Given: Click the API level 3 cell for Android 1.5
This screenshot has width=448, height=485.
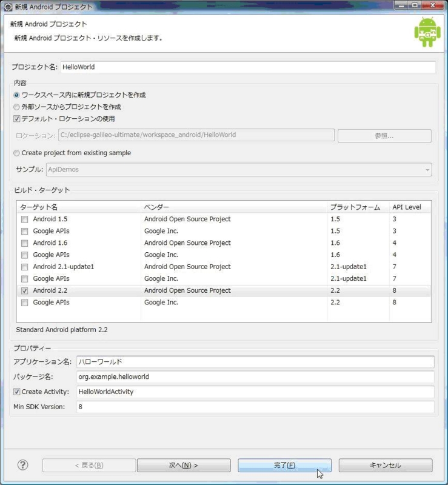Looking at the screenshot, I should pos(395,219).
